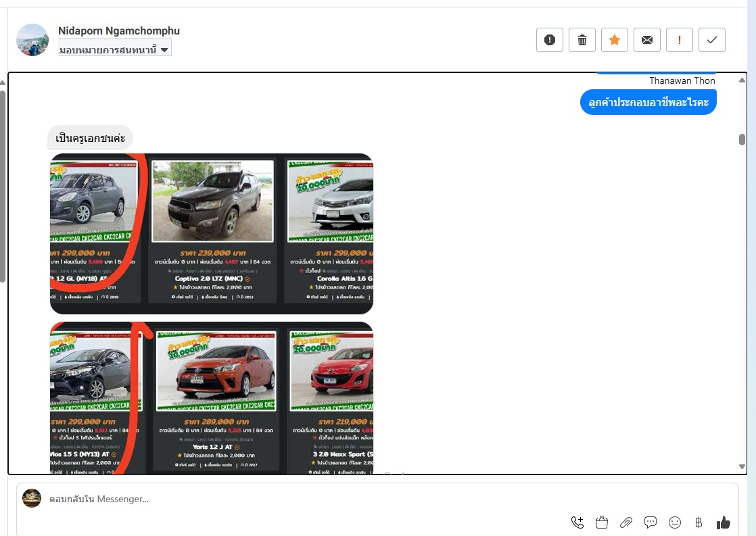Click chat scrollbar down arrow
Screen dimensions: 756x536
(742, 466)
